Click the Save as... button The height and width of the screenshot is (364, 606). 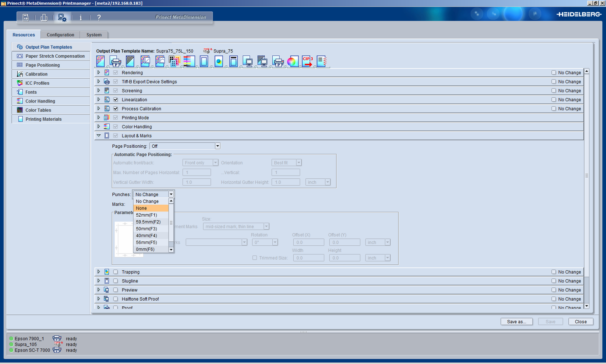(x=517, y=322)
